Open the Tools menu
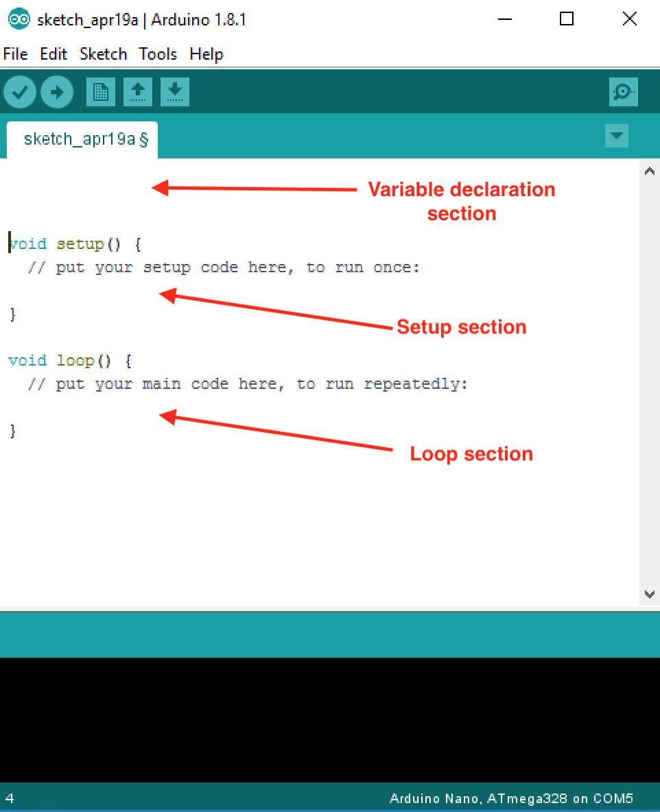660x812 pixels. [158, 54]
